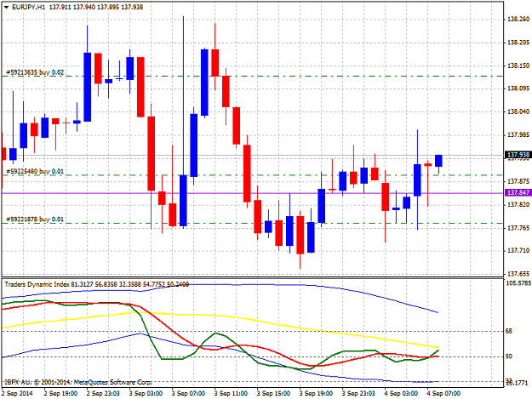Click price scale value 138.205
The image size is (532, 399).
click(x=518, y=43)
